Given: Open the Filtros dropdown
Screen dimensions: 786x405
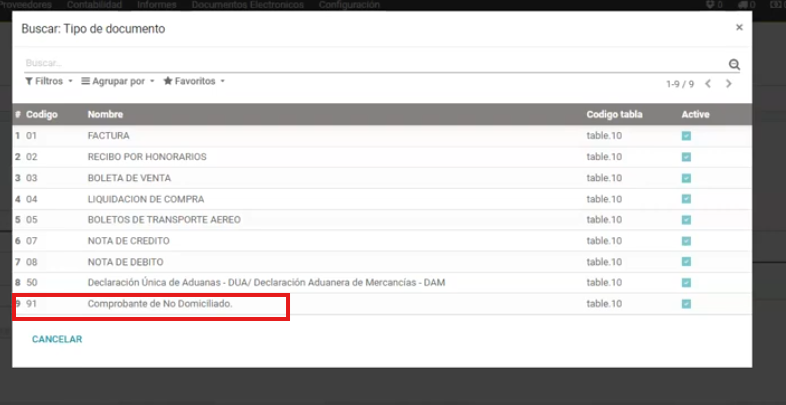Looking at the screenshot, I should [x=47, y=81].
